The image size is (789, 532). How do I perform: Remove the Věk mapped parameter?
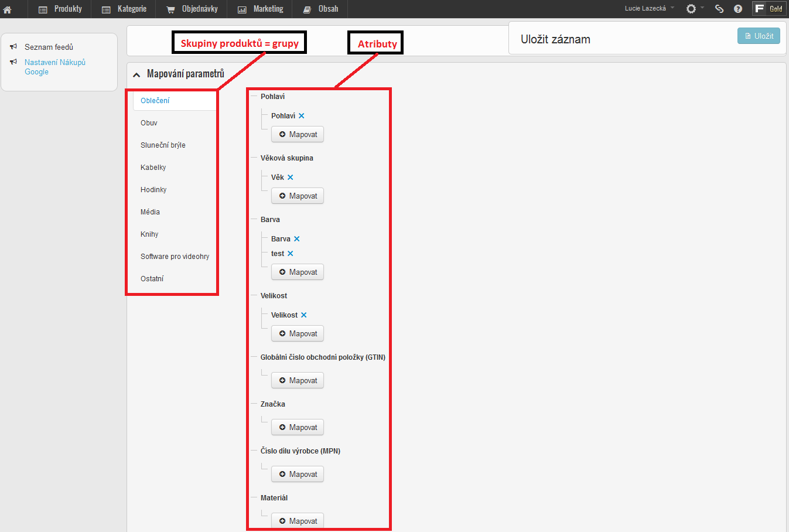[x=291, y=178]
